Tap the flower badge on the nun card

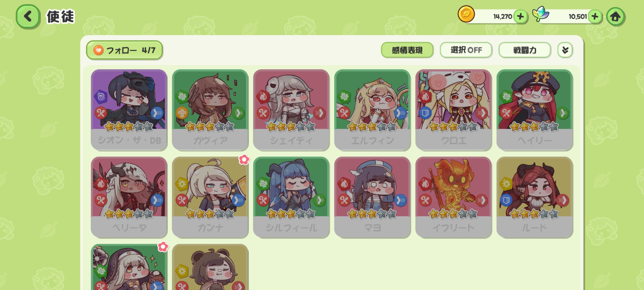163,247
